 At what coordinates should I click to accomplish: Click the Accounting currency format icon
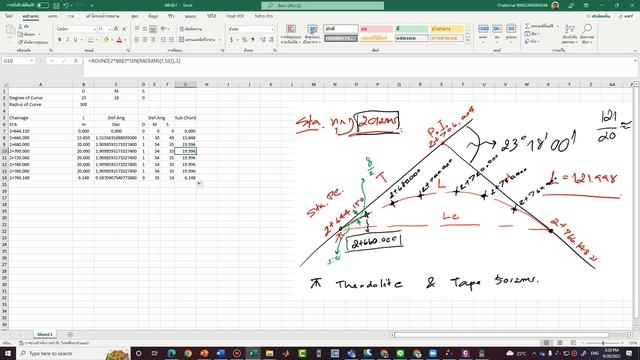tap(231, 40)
